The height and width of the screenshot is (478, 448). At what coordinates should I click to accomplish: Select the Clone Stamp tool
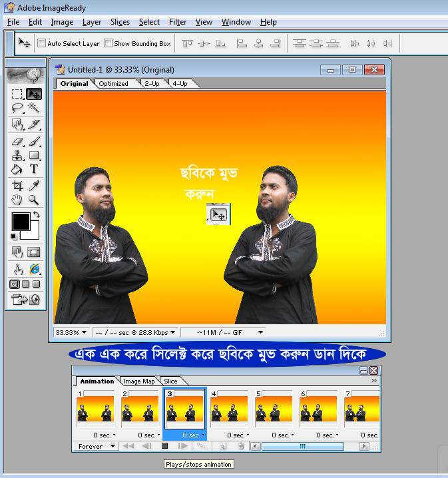17,155
